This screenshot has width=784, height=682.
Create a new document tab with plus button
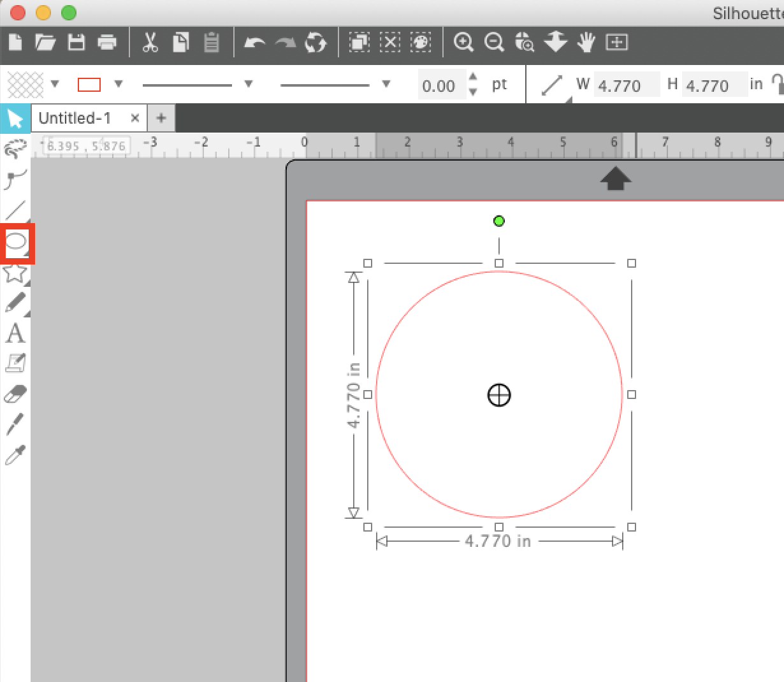161,118
